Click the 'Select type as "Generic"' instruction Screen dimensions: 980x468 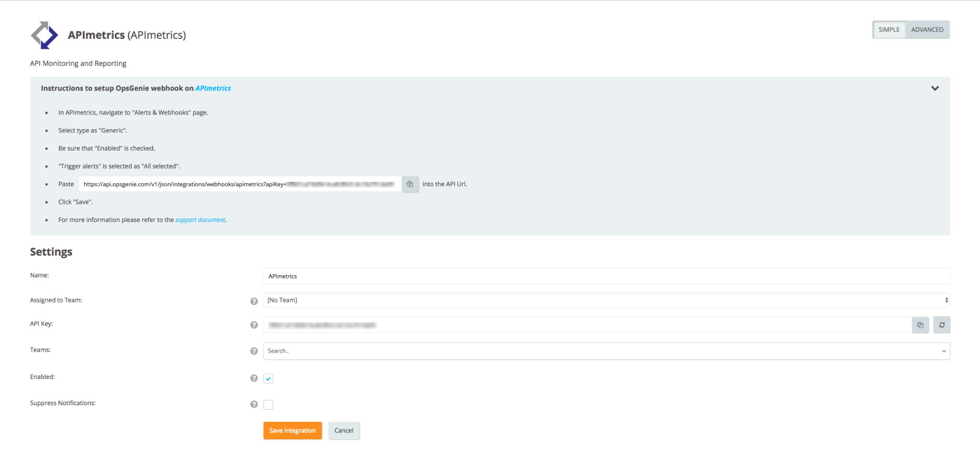93,131
